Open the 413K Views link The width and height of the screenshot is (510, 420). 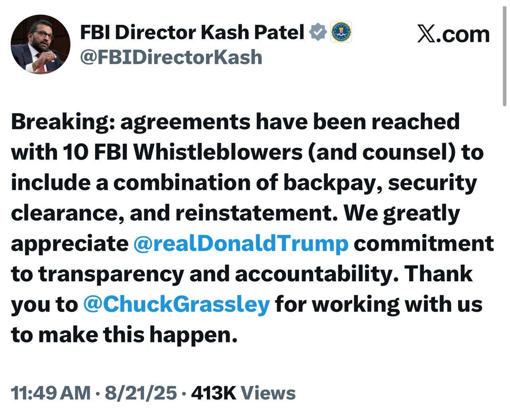tap(243, 393)
